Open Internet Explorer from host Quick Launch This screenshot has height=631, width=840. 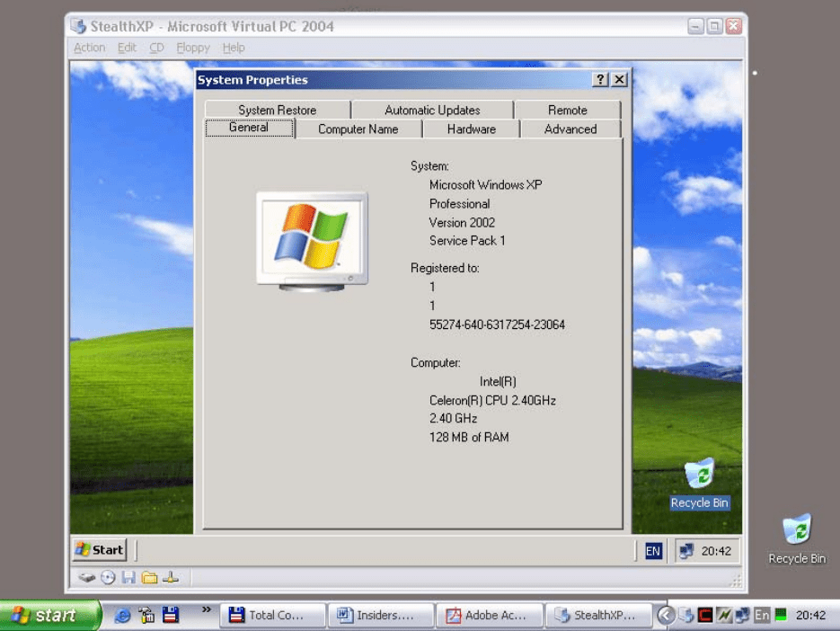click(x=123, y=615)
